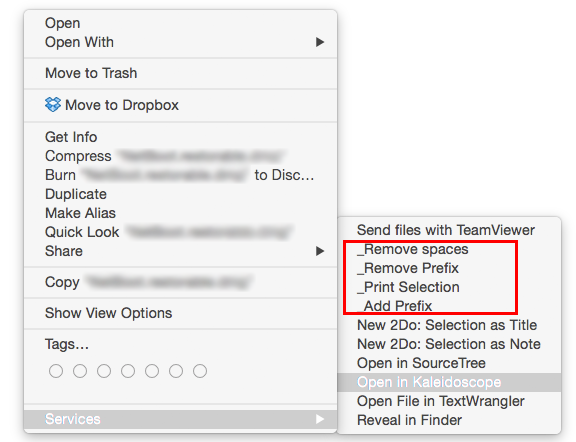
Task: Expand the Services submenu arrow
Action: (320, 419)
